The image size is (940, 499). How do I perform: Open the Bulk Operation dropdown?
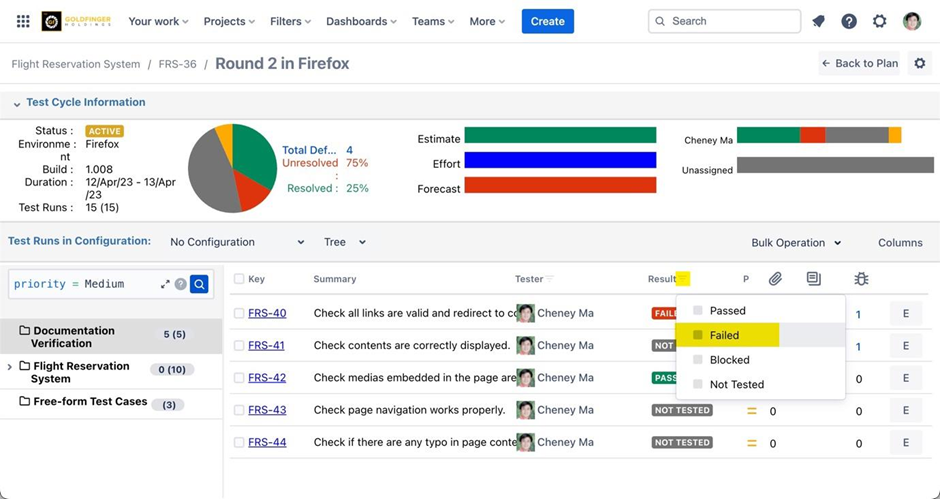(796, 242)
